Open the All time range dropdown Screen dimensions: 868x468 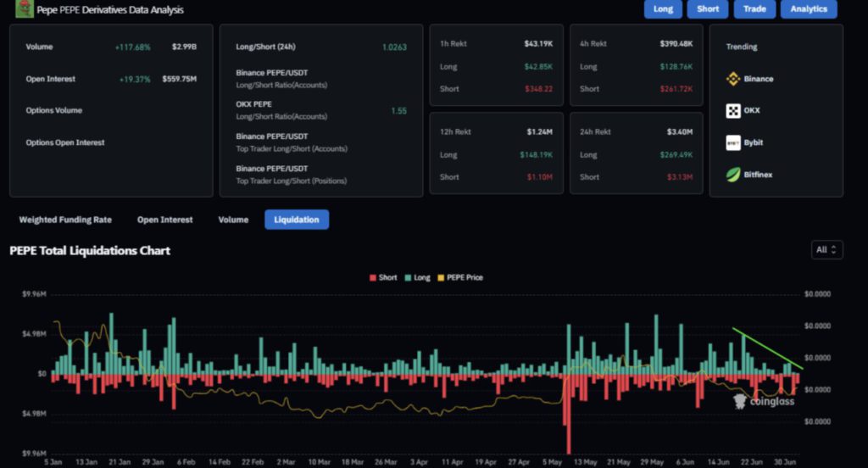[x=827, y=250]
